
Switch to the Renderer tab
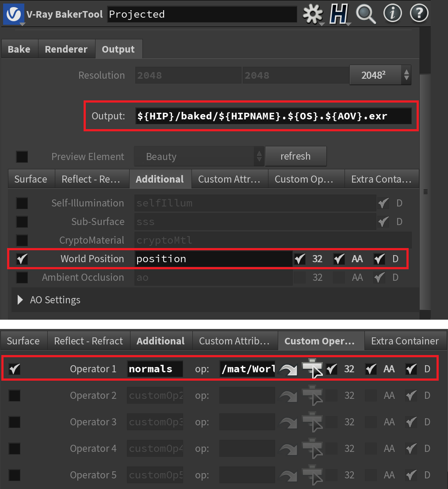coord(66,49)
